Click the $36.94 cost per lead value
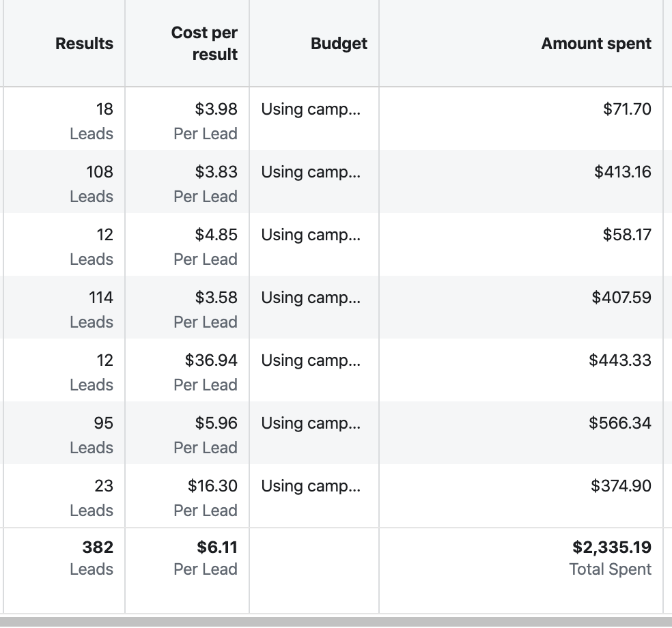The height and width of the screenshot is (628, 672). [211, 360]
